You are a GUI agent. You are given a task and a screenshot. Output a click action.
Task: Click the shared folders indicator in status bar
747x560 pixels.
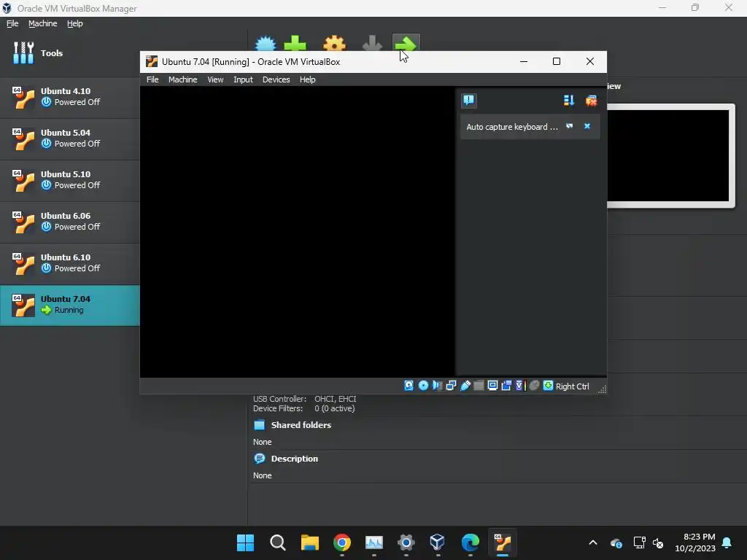pyautogui.click(x=479, y=386)
